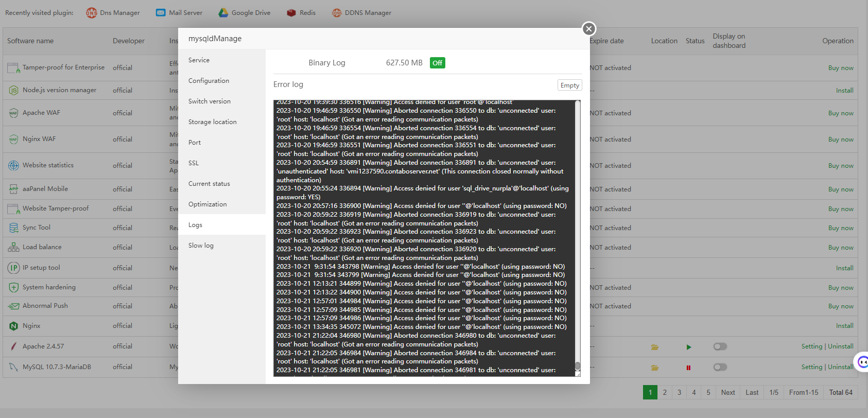Screen dimensions: 868x418
Task: Open the floating chat assistant icon
Action: 862,361
